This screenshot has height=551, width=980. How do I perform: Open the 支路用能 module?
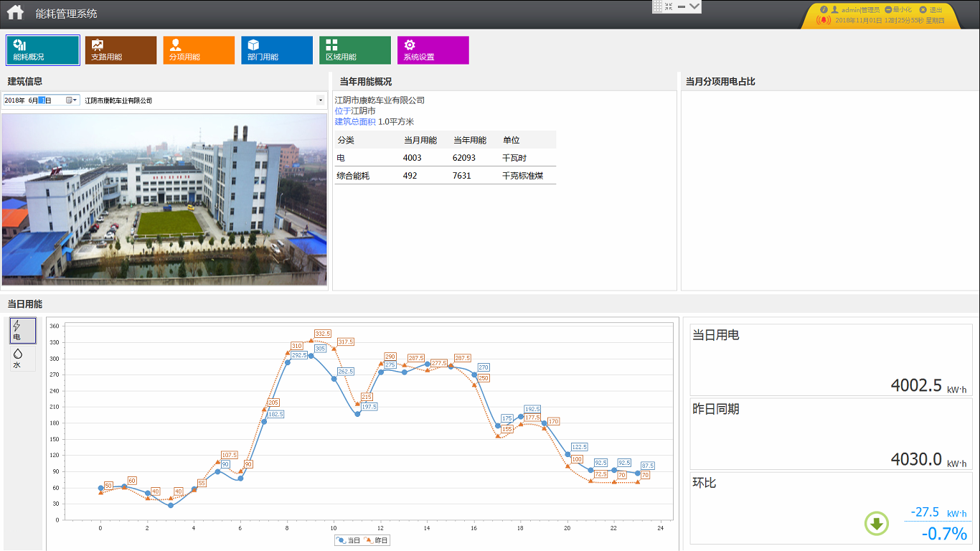[120, 50]
